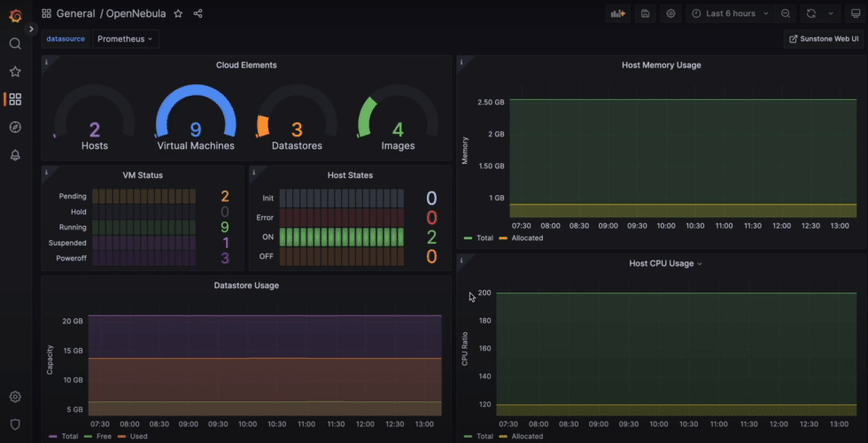Open the Last 6 hours time picker

pos(730,14)
